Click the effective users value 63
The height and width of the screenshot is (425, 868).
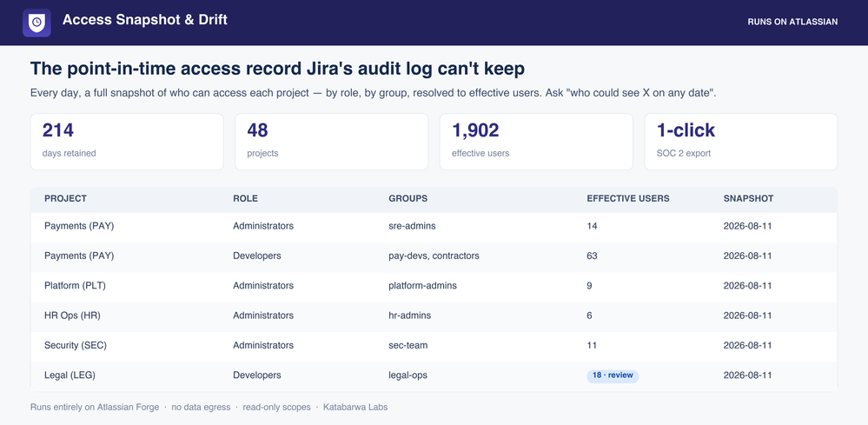[592, 256]
